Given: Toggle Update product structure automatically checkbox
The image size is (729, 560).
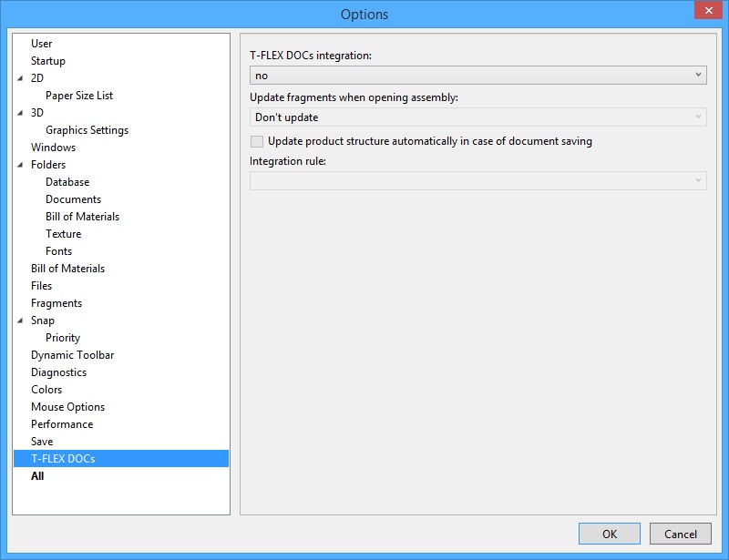Looking at the screenshot, I should click(x=257, y=141).
